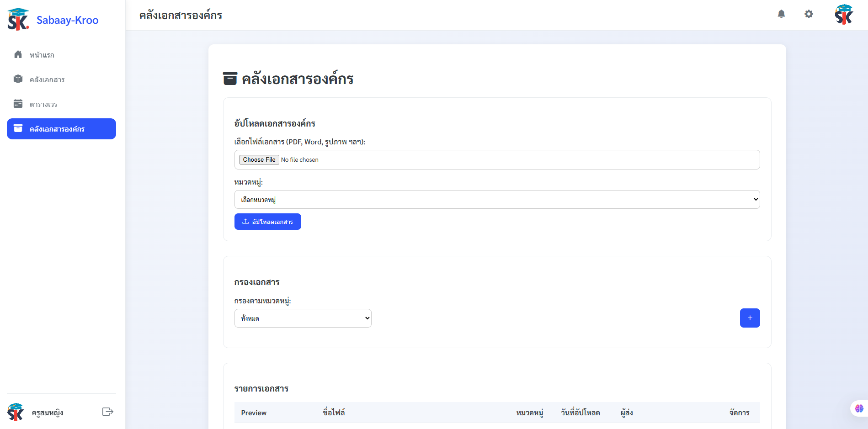The height and width of the screenshot is (429, 868).
Task: Select the หน้าแรก home icon in sidebar
Action: coord(18,54)
